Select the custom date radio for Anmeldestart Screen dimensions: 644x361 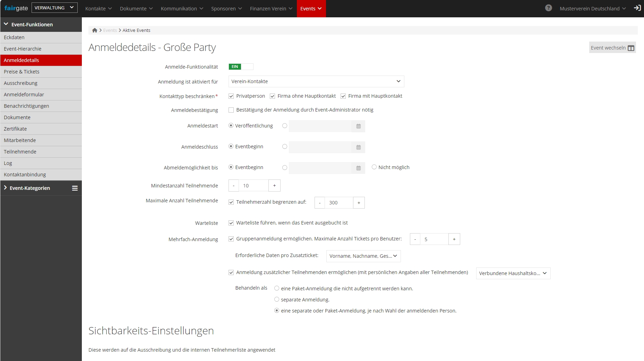click(x=285, y=126)
